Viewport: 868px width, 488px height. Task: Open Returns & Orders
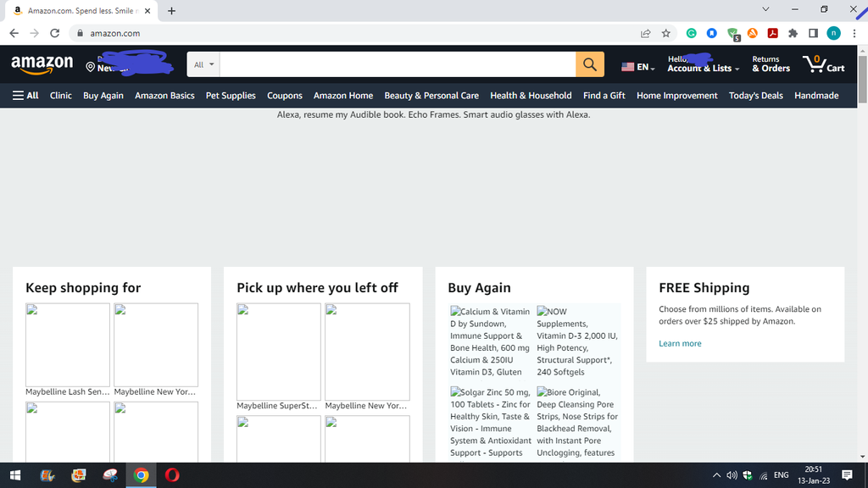tap(771, 64)
